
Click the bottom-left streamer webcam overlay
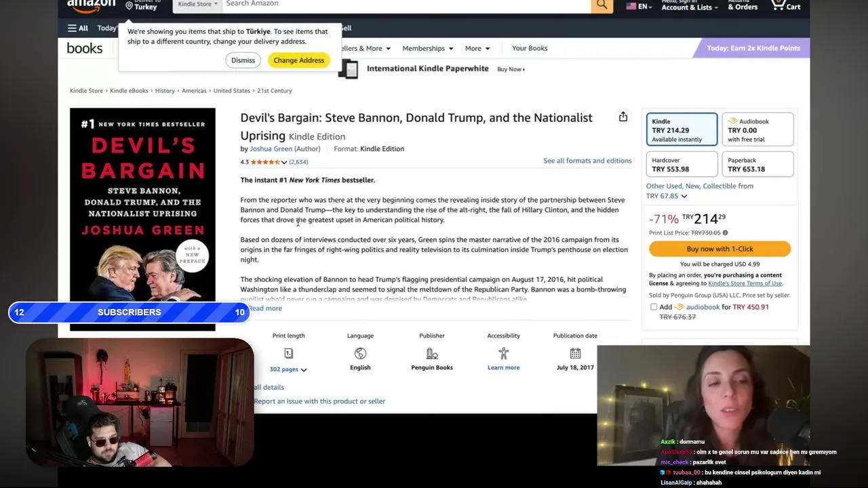point(140,403)
